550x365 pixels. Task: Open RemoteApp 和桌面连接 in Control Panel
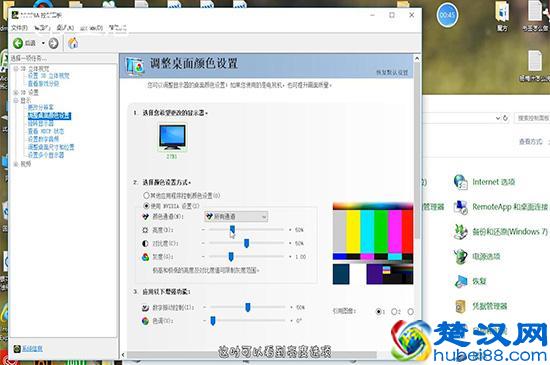pos(510,207)
